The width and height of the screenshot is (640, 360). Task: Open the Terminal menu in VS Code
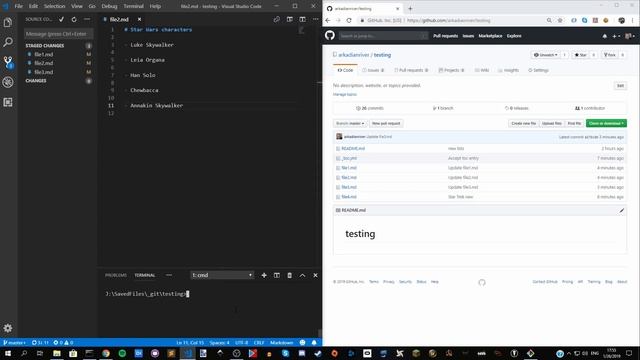tap(133, 6)
